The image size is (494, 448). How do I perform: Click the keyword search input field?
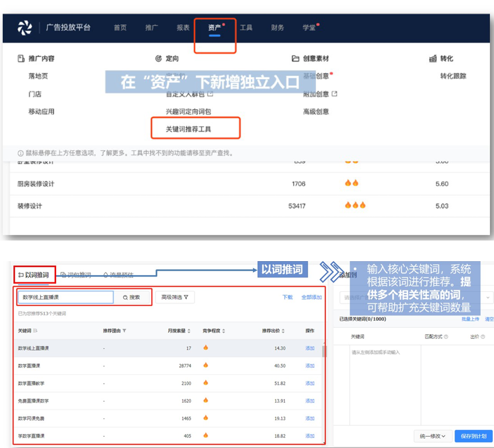[x=65, y=297]
